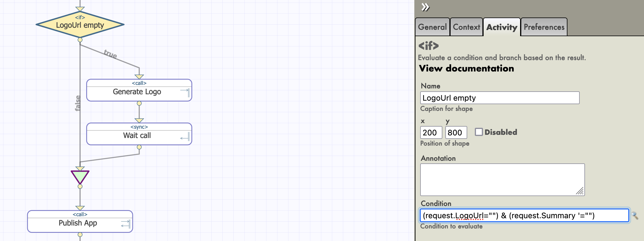Toggle the Disabled checkbox
Viewport: 644px width, 241px height.
pyautogui.click(x=479, y=132)
